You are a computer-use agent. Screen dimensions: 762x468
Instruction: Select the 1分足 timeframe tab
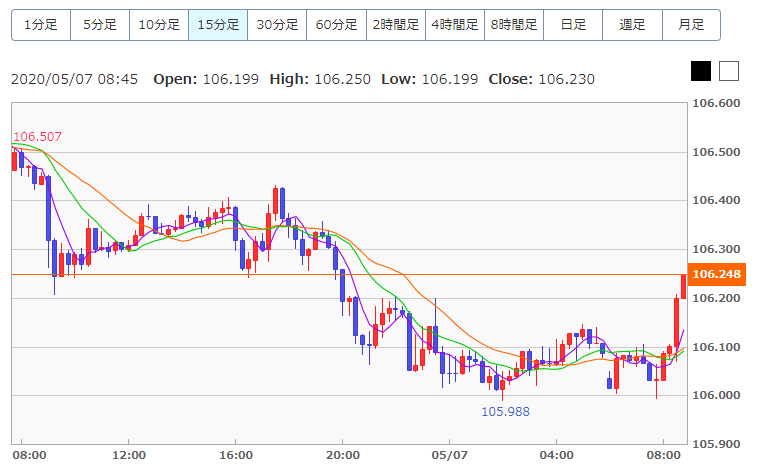41,25
